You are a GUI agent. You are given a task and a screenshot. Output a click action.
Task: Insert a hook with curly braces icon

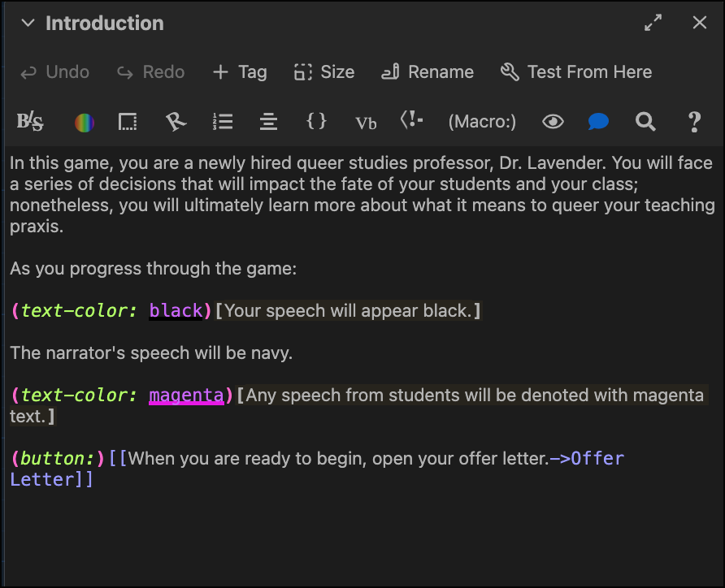[316, 121]
